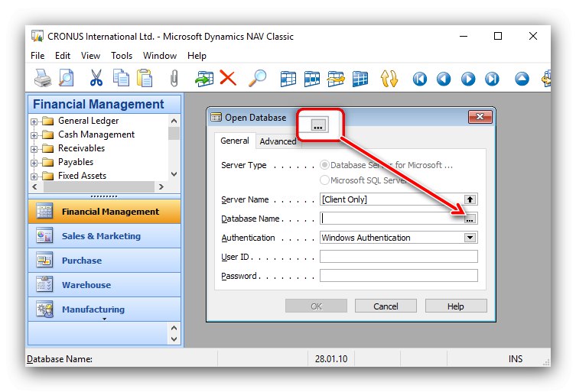576x392 pixels.
Task: Click Cancel in Open Database dialog
Action: 386,306
